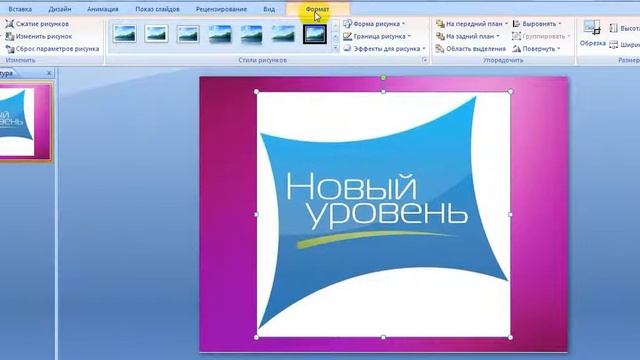The height and width of the screenshot is (360, 640).
Task: Select slide thumbnail in left pane
Action: click(25, 122)
